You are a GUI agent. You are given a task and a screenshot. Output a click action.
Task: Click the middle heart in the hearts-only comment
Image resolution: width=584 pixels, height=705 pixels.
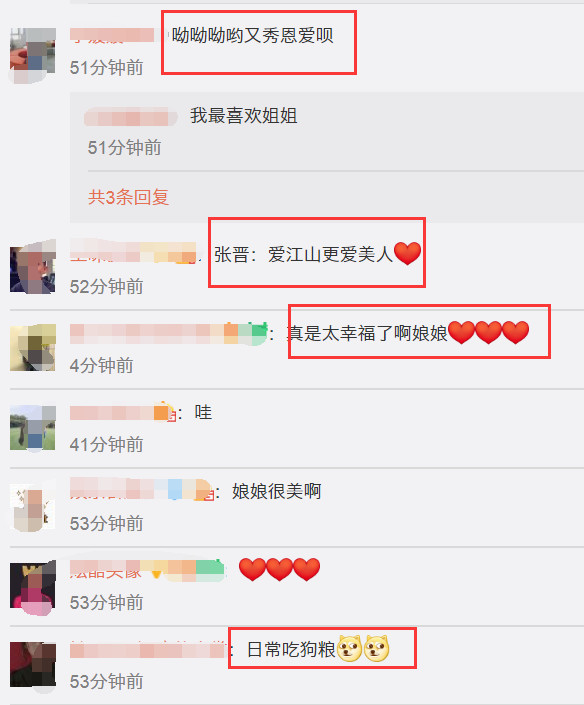click(280, 569)
